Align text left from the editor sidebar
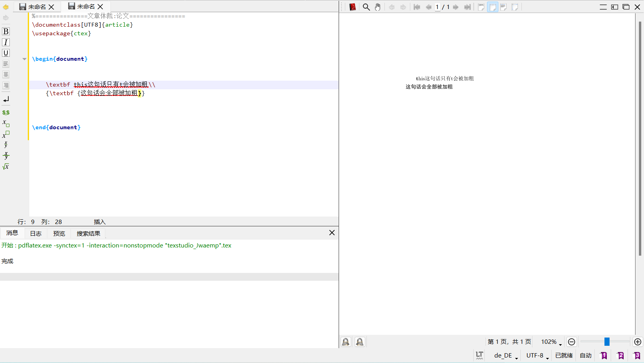Image resolution: width=644 pixels, height=363 pixels. coord(6,64)
